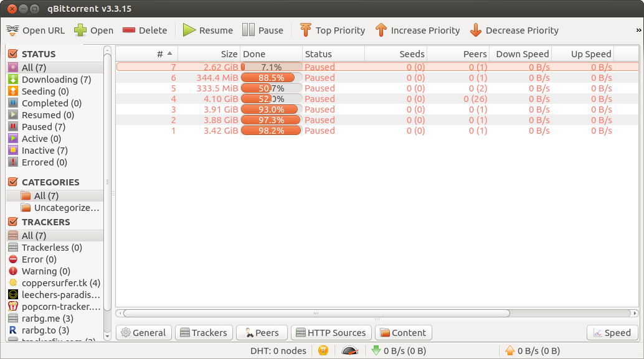This screenshot has width=644, height=359.
Task: Open the Speed graph tab
Action: 612,333
